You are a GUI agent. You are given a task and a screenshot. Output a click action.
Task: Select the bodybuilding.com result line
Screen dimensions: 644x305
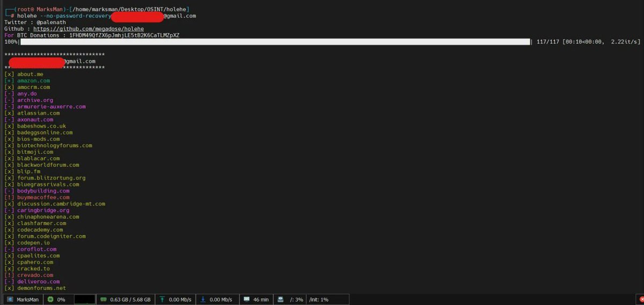(x=37, y=191)
